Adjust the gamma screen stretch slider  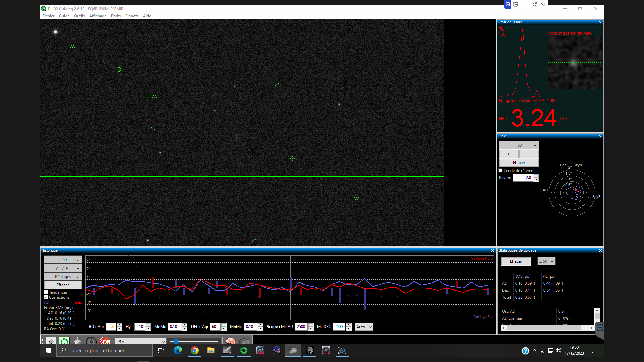tap(194, 341)
